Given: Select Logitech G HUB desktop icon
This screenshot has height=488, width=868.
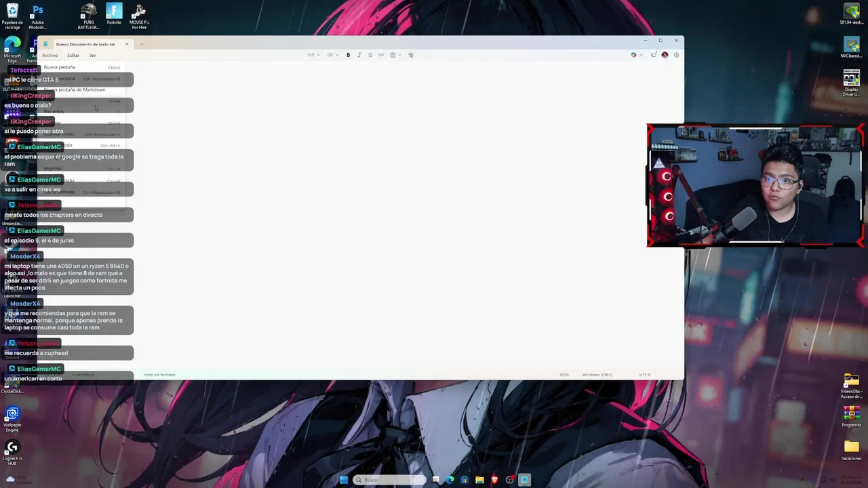Looking at the screenshot, I should point(12,453).
